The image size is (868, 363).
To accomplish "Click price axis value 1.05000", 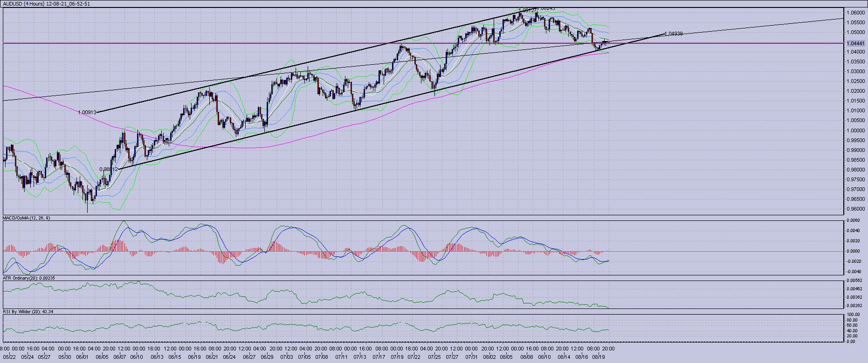I will tap(856, 32).
